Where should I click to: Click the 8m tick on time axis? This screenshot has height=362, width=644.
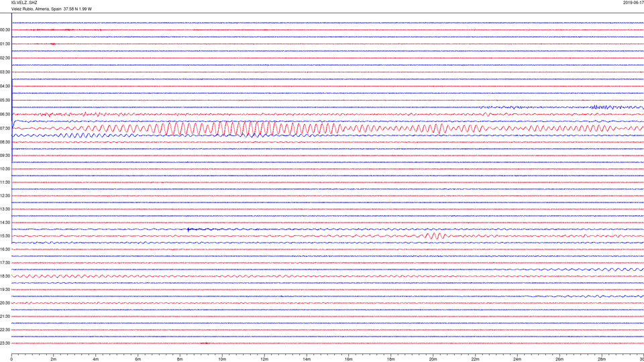pyautogui.click(x=180, y=359)
